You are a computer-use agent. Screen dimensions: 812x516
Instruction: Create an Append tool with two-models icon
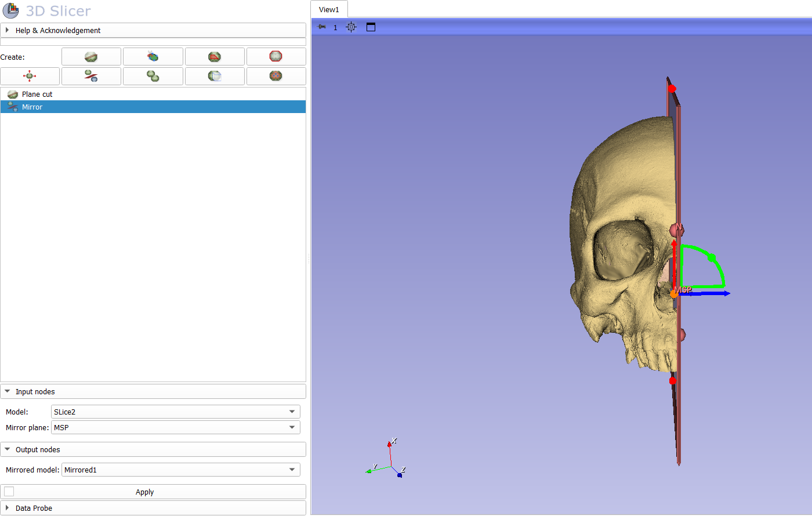153,76
